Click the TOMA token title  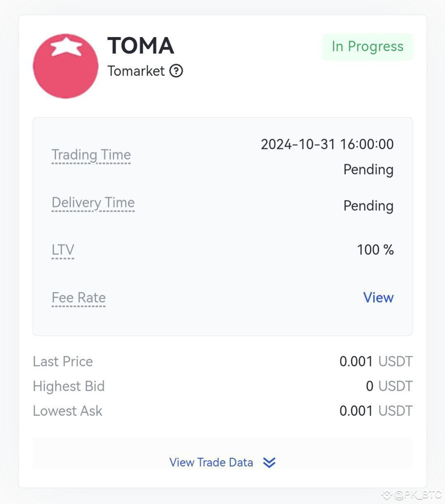click(x=141, y=45)
